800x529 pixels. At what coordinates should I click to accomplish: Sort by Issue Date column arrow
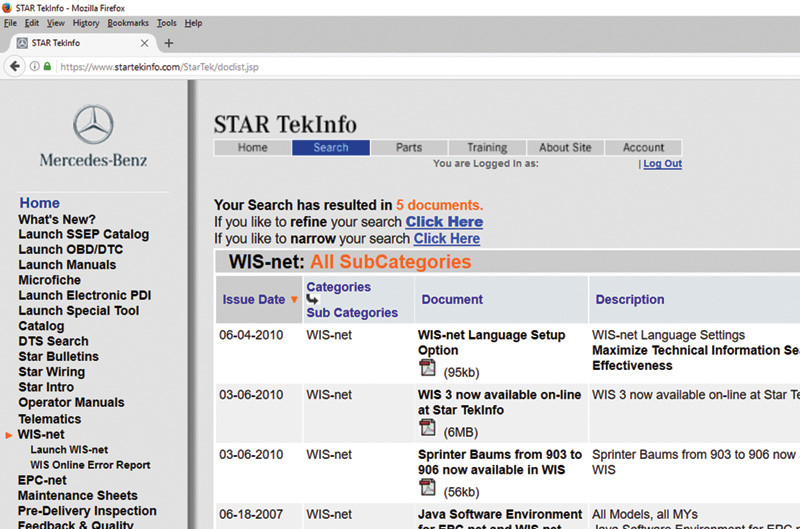294,300
